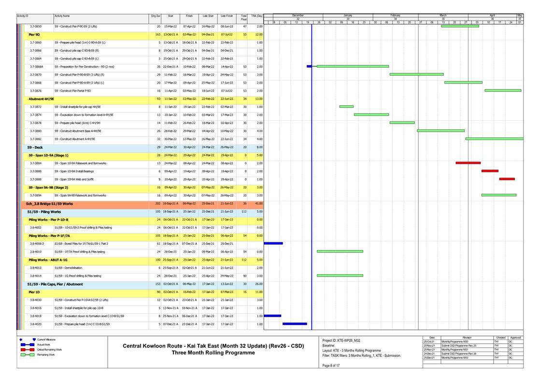Screen dimensions: 555x392
Task: Click the Orig Dur column header
Action: (x=155, y=16)
